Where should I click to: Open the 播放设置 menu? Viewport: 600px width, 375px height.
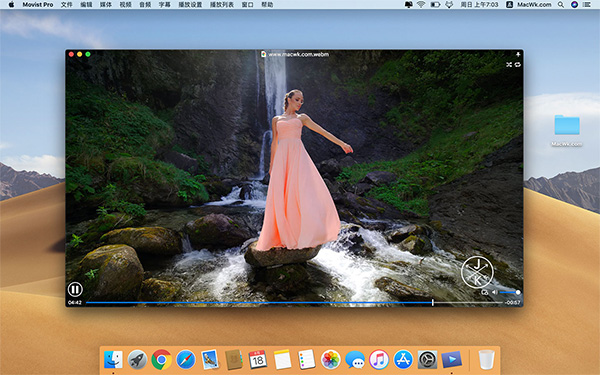(x=190, y=5)
